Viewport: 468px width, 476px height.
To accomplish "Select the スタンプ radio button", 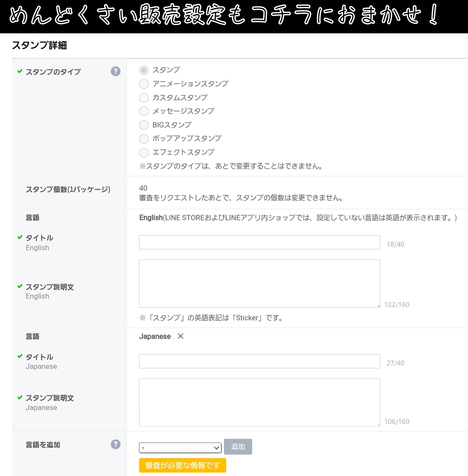I will [x=144, y=70].
